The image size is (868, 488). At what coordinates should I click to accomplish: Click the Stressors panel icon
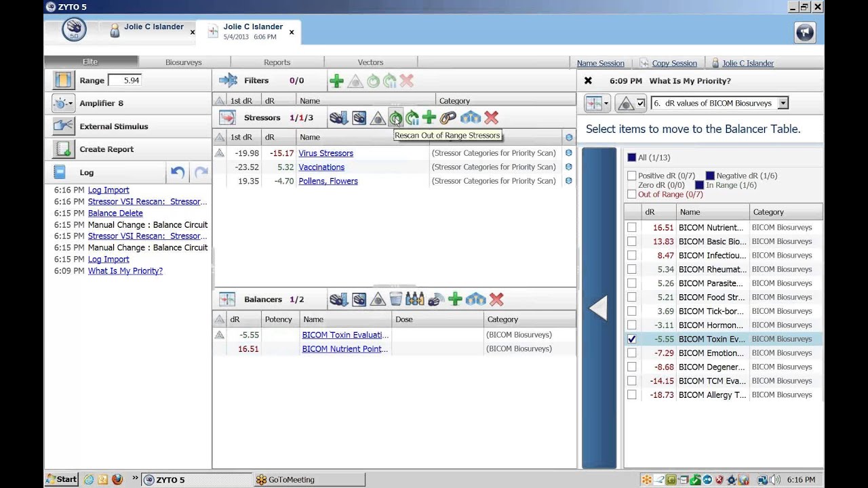[227, 118]
